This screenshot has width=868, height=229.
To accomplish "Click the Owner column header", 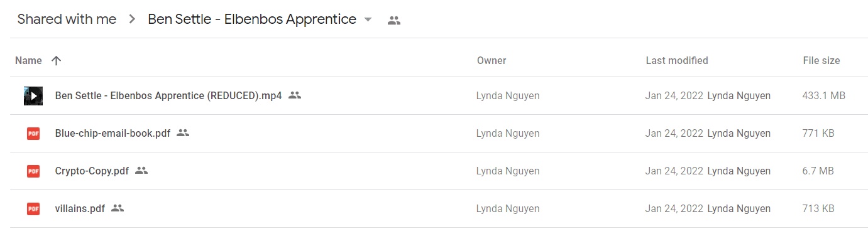I will click(x=492, y=61).
